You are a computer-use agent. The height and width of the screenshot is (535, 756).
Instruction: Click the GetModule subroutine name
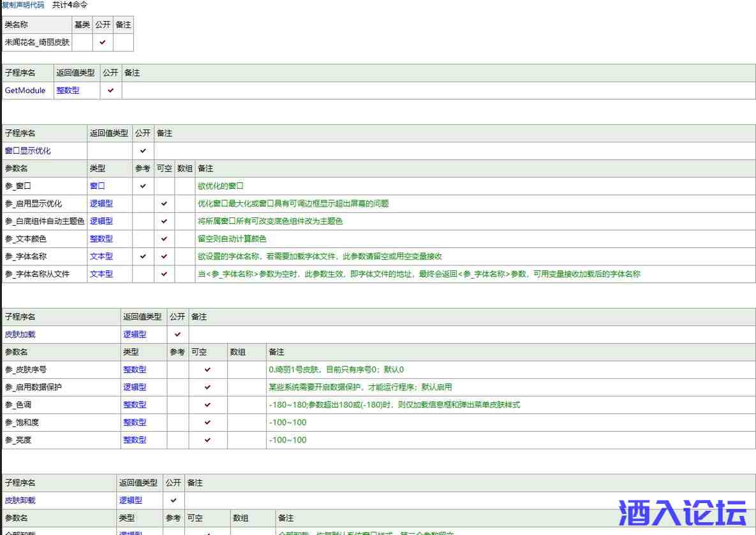(26, 91)
